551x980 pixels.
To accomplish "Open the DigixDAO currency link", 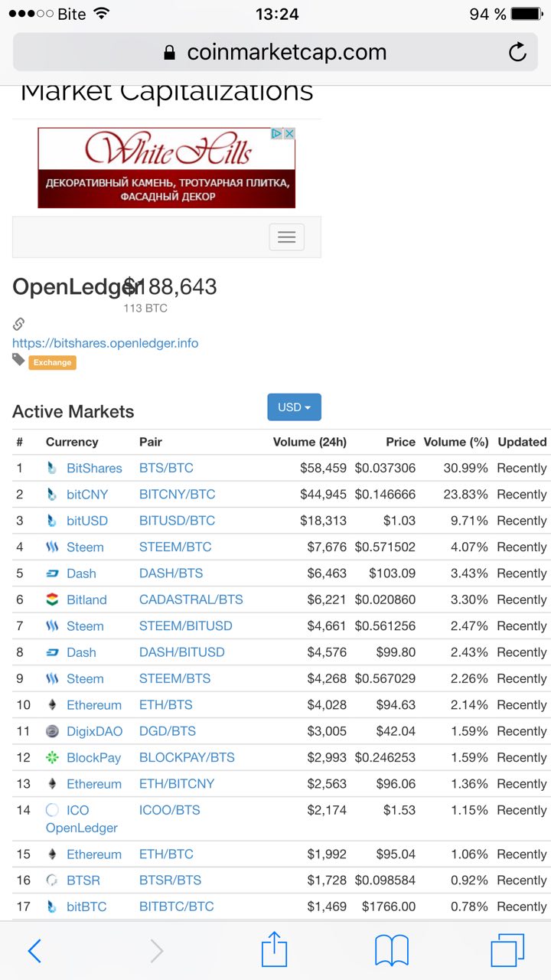I will 94,731.
